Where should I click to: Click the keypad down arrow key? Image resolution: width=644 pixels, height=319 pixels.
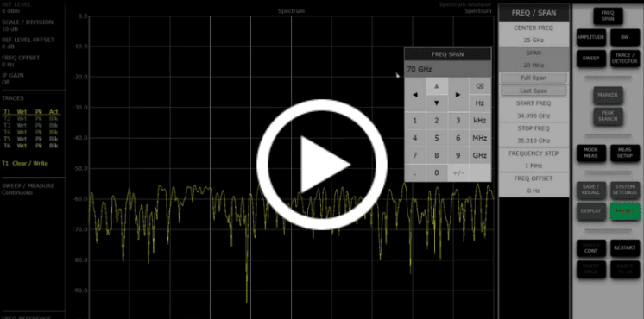pyautogui.click(x=437, y=103)
